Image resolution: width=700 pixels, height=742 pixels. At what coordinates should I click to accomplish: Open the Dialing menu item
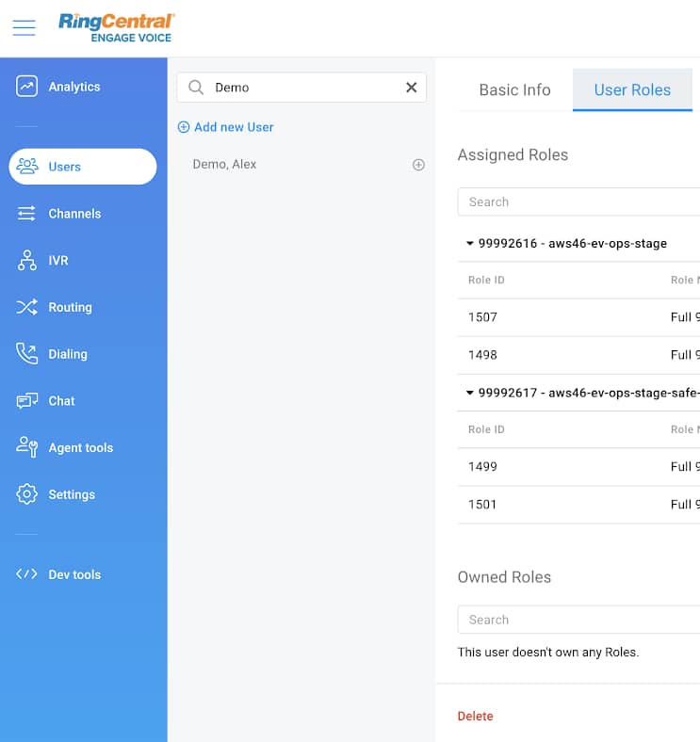tap(68, 354)
